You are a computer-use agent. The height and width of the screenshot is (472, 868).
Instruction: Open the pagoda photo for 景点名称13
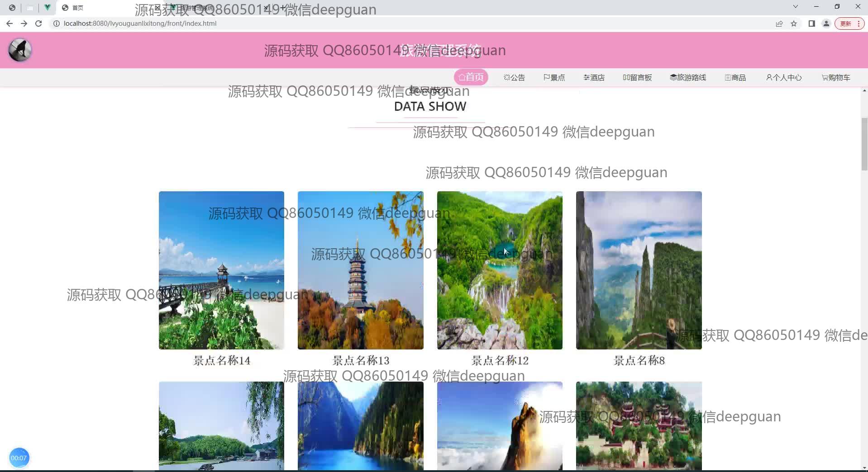click(x=361, y=270)
